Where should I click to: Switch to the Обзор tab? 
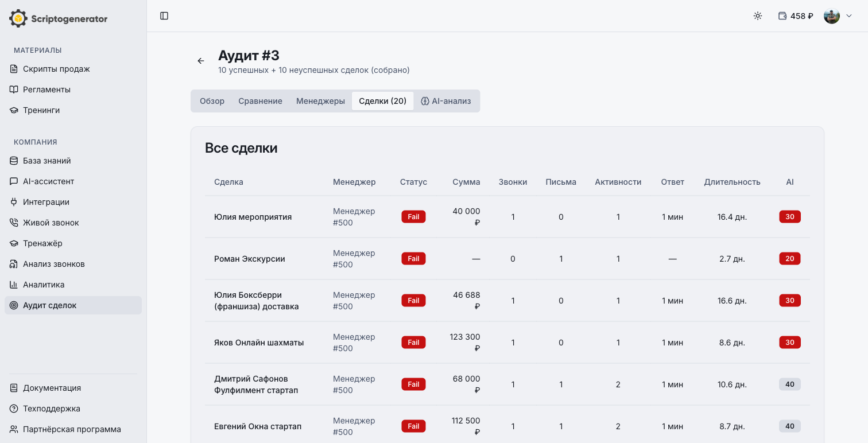click(212, 101)
